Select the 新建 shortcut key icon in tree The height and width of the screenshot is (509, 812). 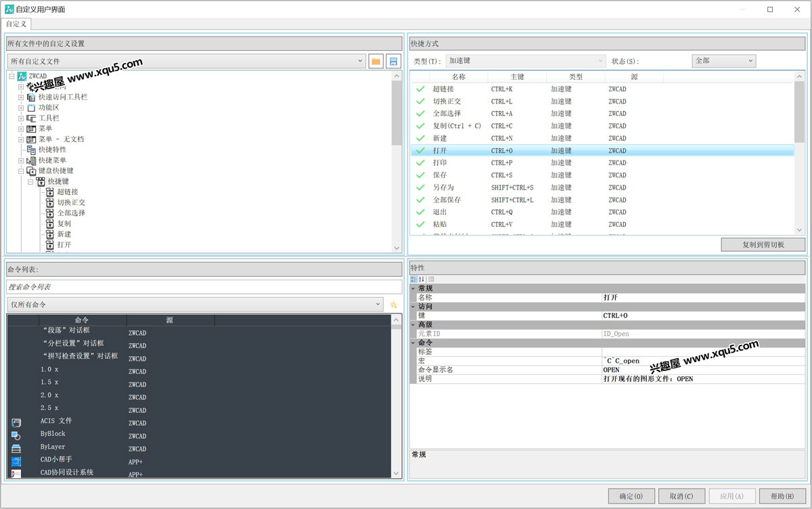coord(50,234)
